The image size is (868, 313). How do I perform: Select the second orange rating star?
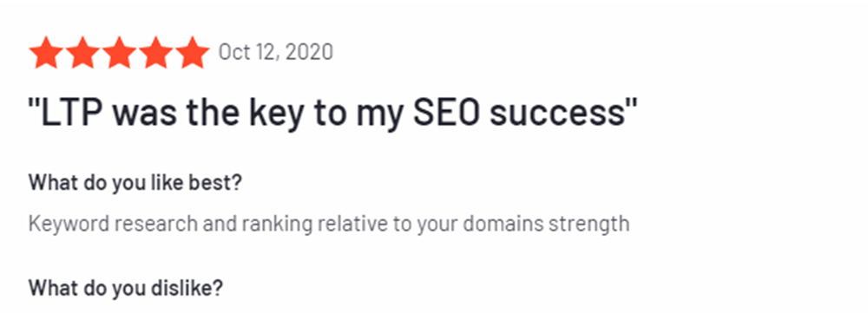tap(82, 53)
